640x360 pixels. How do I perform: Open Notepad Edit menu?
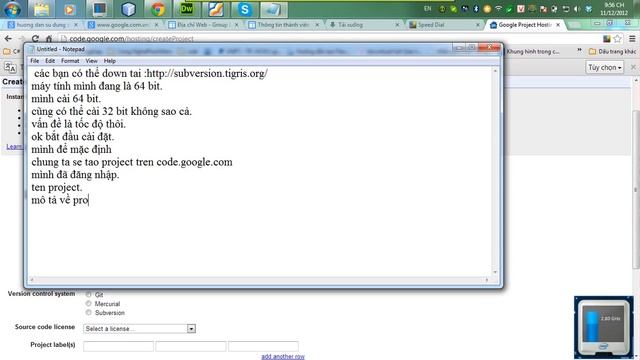click(x=50, y=61)
